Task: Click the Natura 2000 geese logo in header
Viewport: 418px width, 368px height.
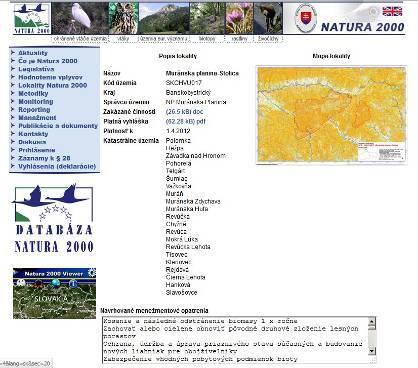Action: pyautogui.click(x=32, y=18)
